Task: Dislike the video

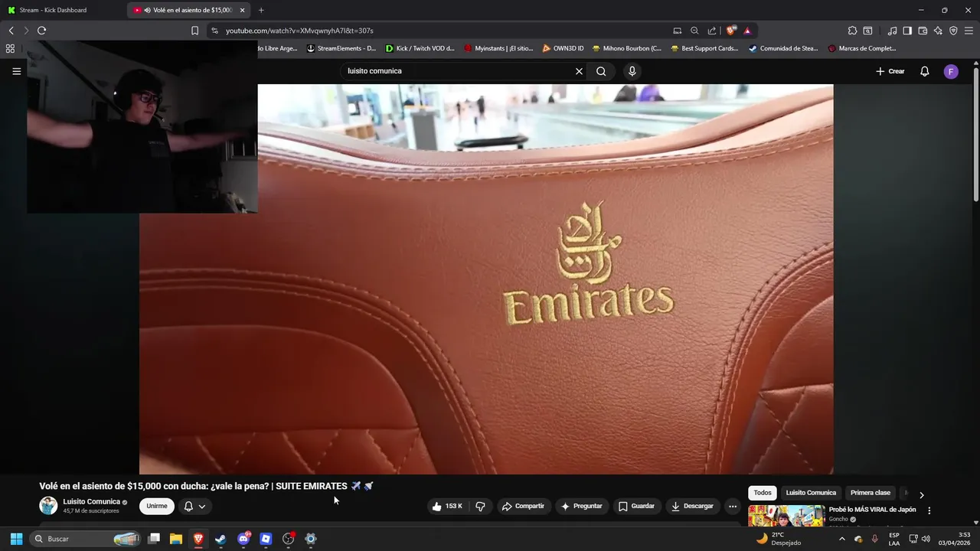Action: pos(481,506)
